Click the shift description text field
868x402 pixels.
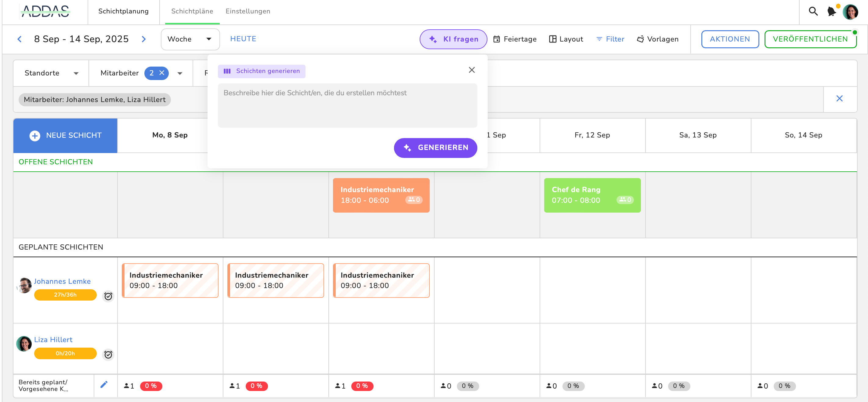click(347, 105)
